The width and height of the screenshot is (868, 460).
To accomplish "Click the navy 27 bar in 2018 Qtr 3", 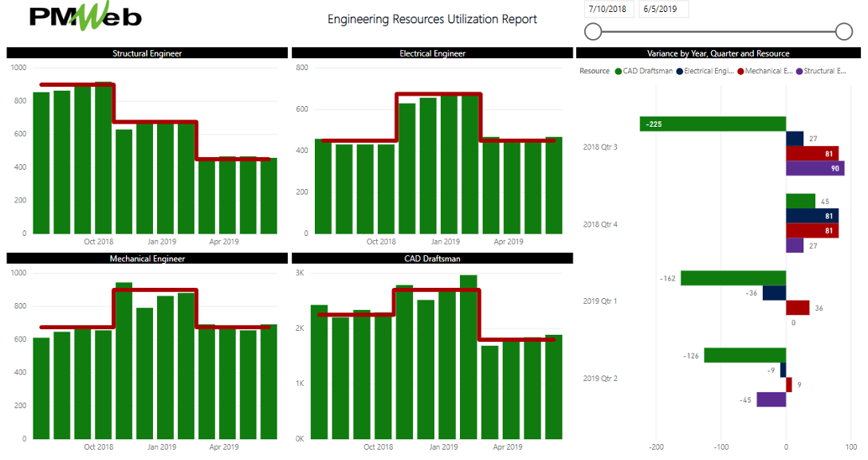I will pyautogui.click(x=795, y=139).
